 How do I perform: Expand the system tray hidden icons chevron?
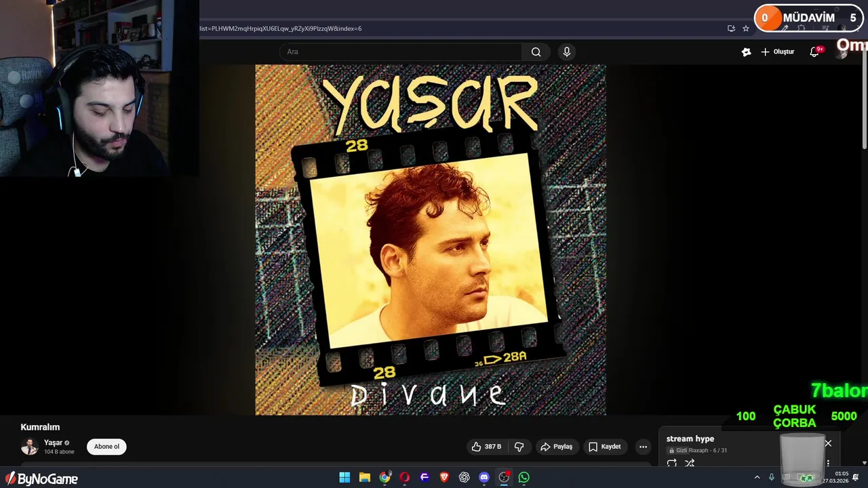tap(757, 477)
